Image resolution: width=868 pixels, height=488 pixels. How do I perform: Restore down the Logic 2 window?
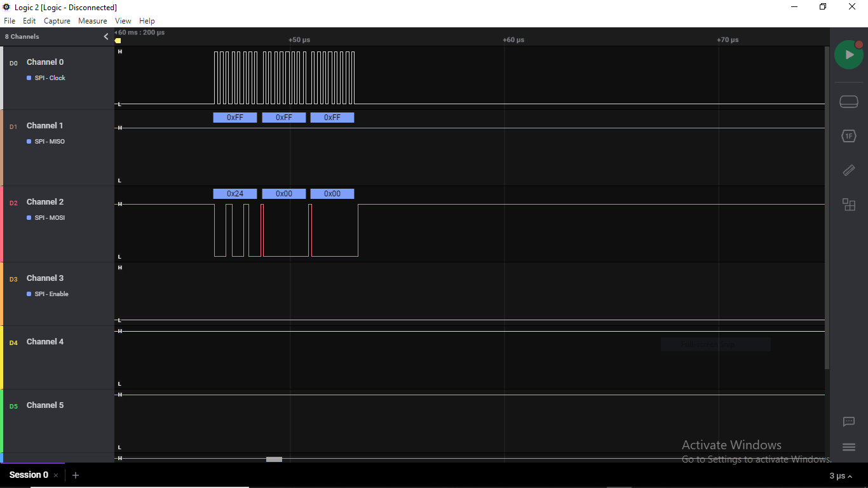point(823,7)
